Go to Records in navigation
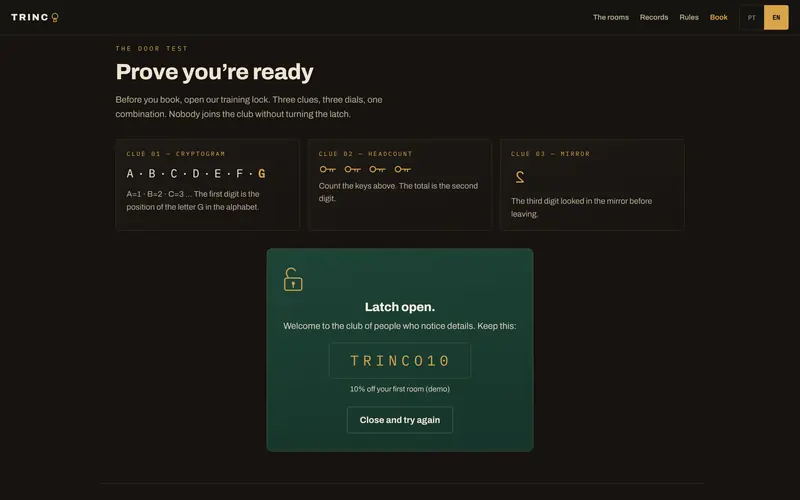The height and width of the screenshot is (500, 800). [654, 17]
